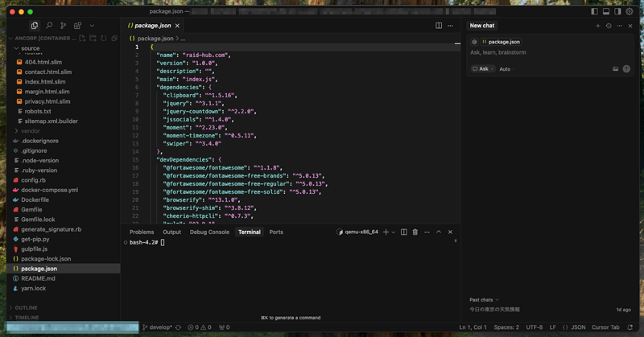Open the .dockerignore file

[x=39, y=141]
